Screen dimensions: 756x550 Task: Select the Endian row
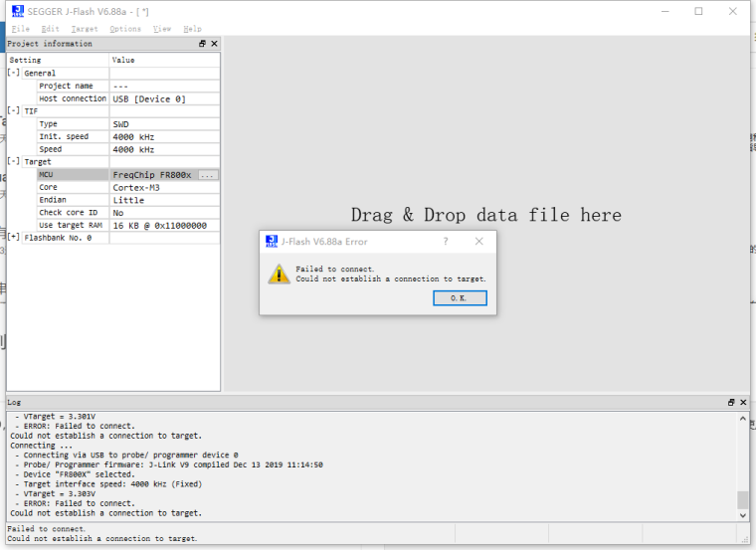click(x=127, y=200)
